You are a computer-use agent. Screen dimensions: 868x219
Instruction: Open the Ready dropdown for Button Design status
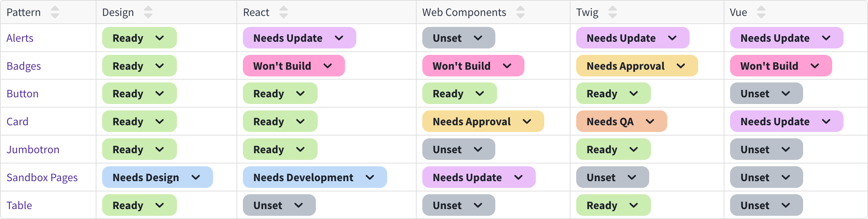[139, 93]
